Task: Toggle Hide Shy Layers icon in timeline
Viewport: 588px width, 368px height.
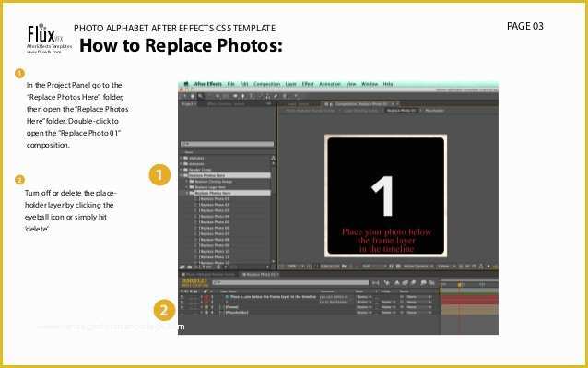Action: click(x=405, y=283)
